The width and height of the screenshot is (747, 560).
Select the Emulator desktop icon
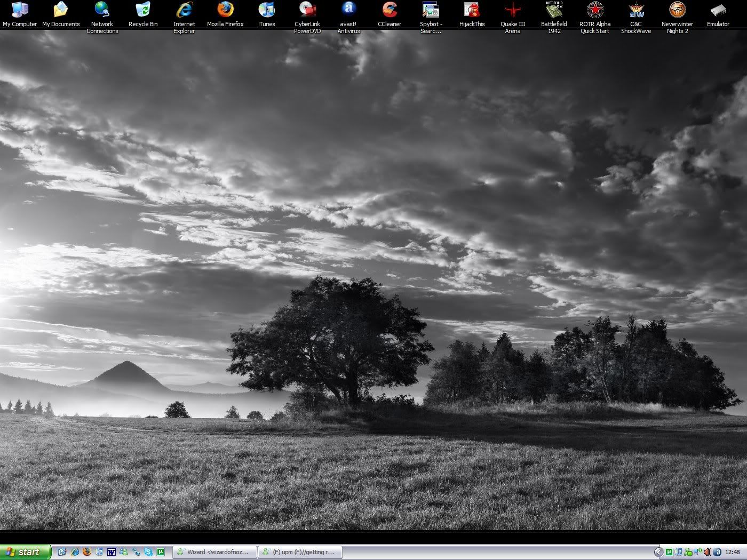pos(718,14)
